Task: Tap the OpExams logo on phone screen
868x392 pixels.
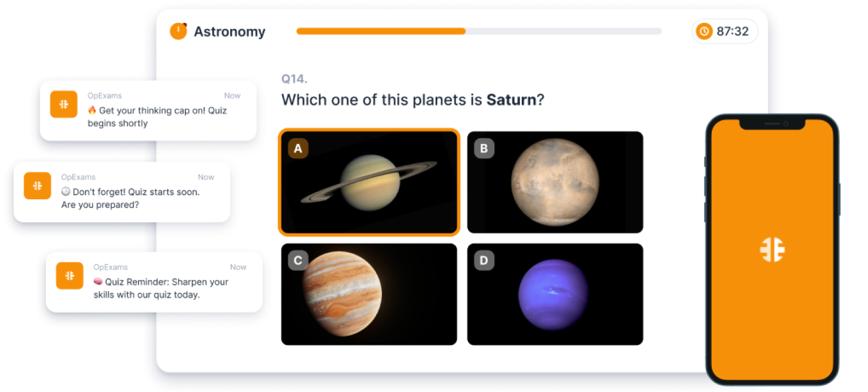Action: 772,250
